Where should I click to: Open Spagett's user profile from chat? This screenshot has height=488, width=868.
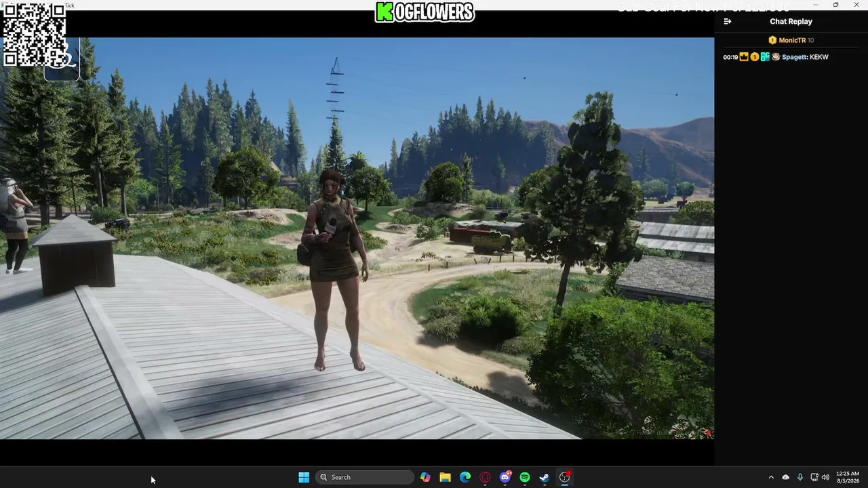point(795,57)
